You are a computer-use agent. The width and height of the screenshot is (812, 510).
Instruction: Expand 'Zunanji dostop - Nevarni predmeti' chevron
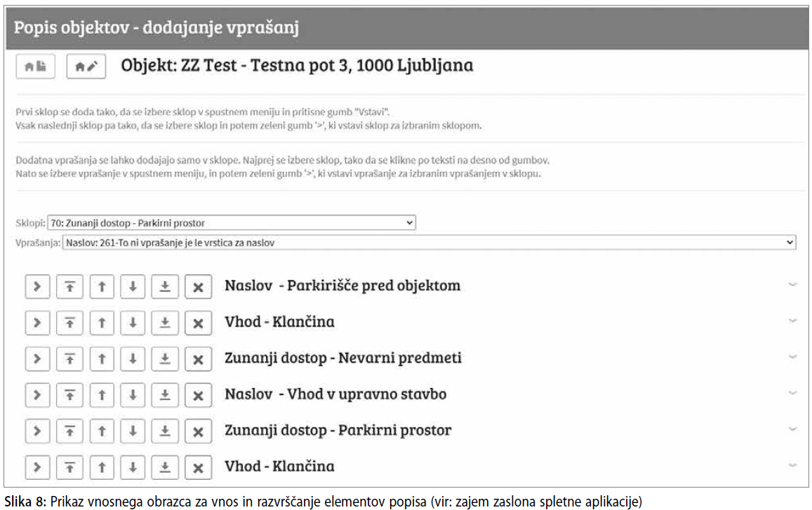792,357
